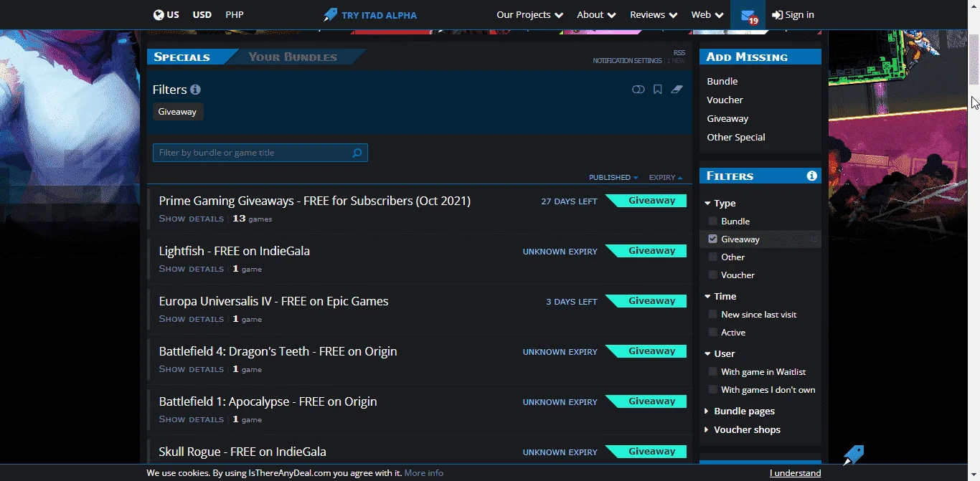Open the RSS feed link
980x481 pixels.
pyautogui.click(x=679, y=53)
